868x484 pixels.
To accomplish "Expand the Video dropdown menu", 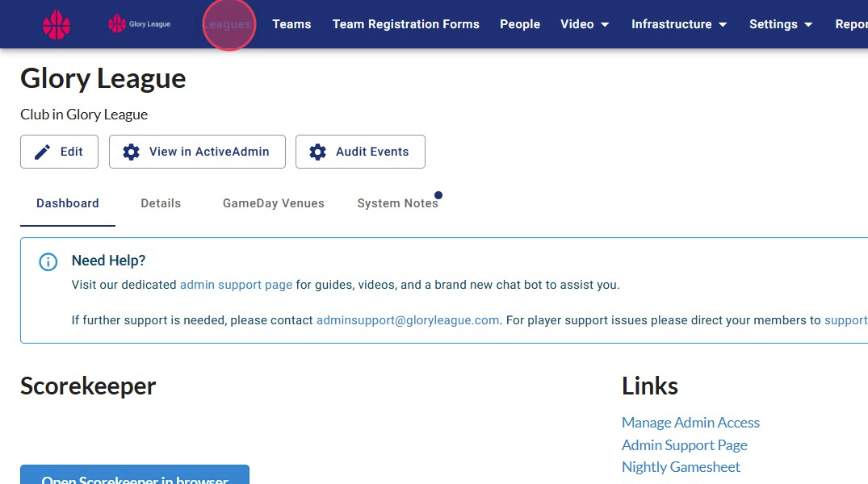I will [x=585, y=24].
